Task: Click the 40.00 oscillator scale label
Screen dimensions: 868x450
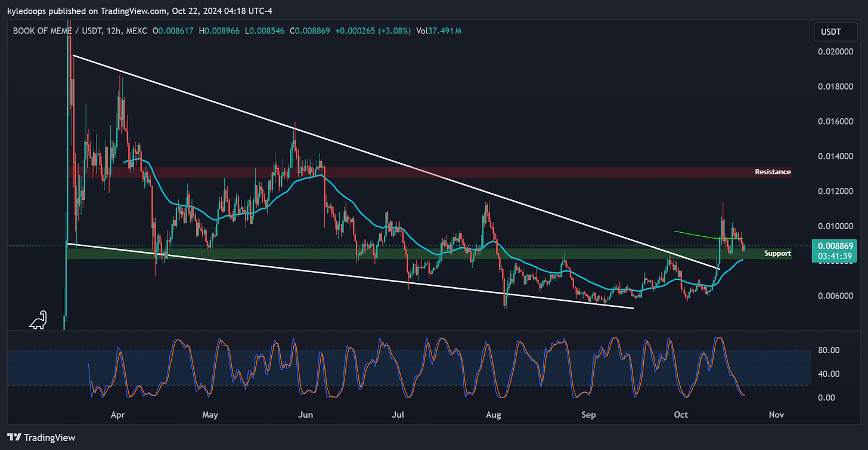Action: click(x=829, y=374)
